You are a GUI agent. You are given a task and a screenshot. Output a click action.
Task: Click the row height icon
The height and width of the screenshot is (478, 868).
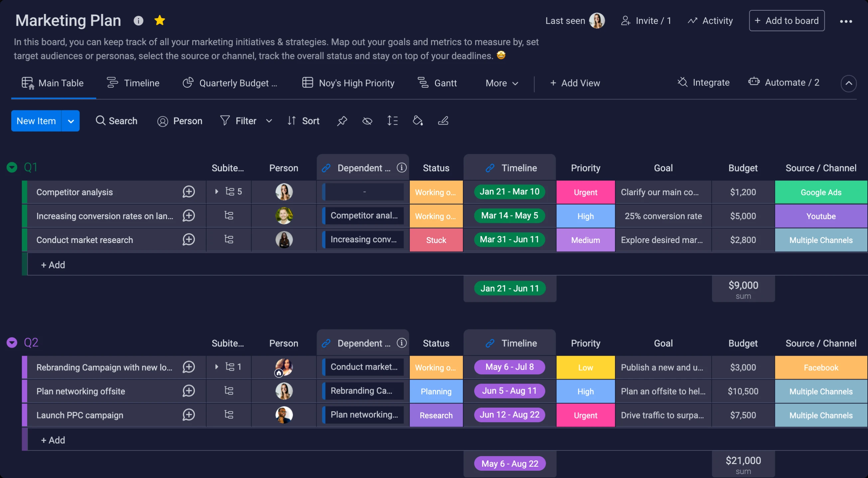click(x=392, y=121)
